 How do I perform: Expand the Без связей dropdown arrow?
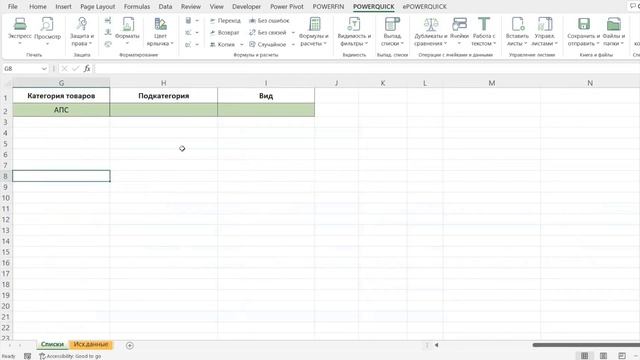coord(293,32)
